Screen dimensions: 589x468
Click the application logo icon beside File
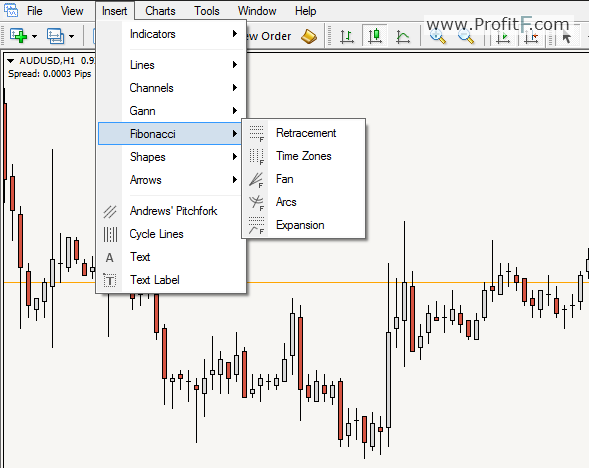pyautogui.click(x=11, y=10)
